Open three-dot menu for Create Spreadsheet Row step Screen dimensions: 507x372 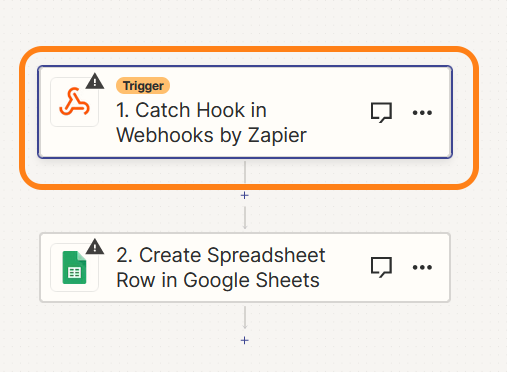[422, 267]
